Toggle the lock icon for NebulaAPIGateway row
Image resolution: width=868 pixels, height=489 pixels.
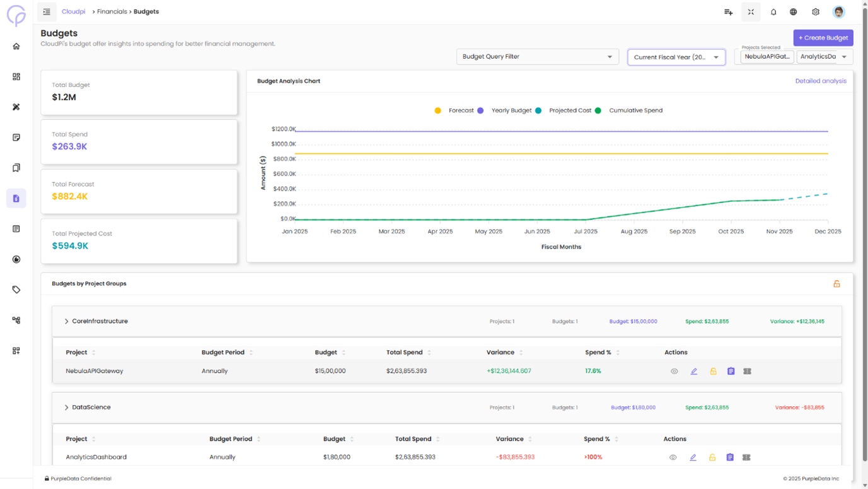click(713, 371)
